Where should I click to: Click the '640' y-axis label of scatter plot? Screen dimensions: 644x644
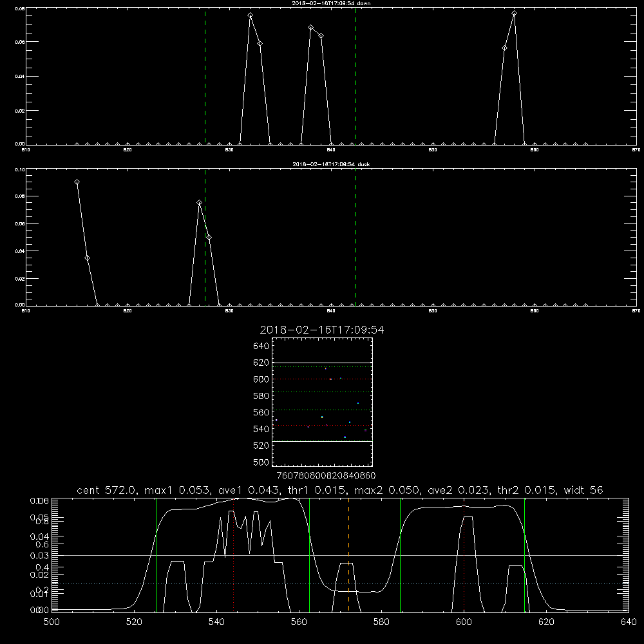261,346
